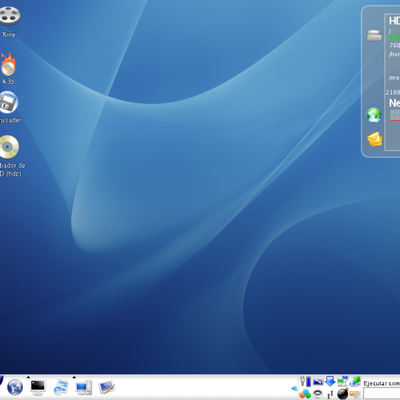
Task: Click the dark blue display tray icon
Action: tap(318, 381)
